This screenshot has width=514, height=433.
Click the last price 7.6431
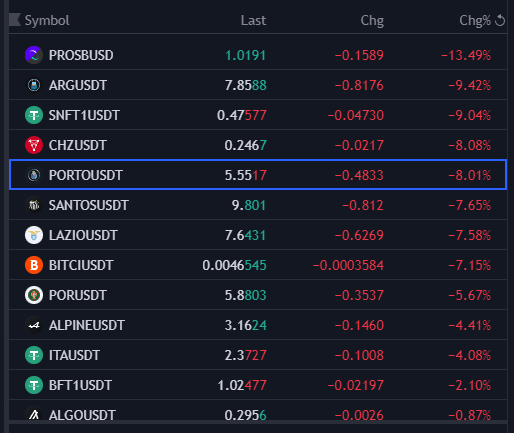245,235
